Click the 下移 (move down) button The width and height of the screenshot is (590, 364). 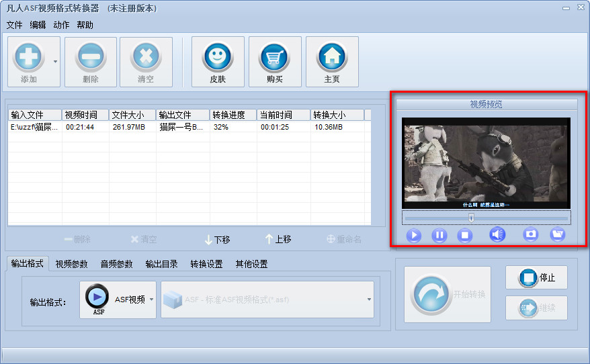[217, 239]
